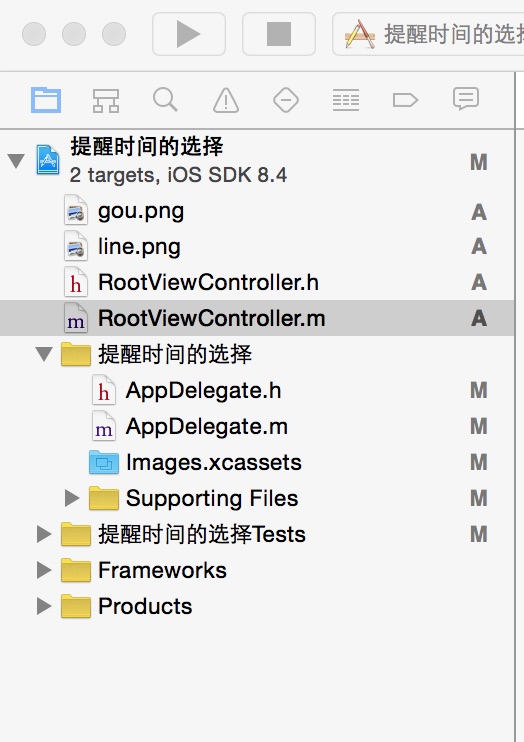Open the Debug navigator icon

point(346,100)
